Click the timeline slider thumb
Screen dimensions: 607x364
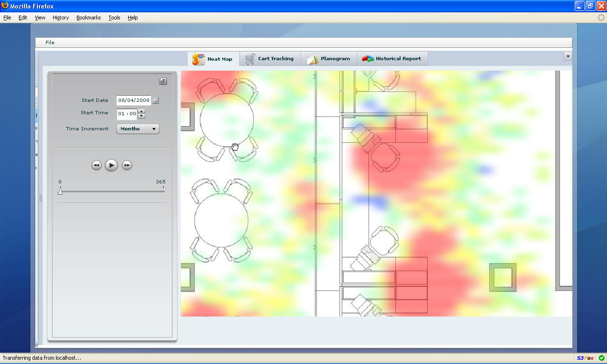point(60,191)
